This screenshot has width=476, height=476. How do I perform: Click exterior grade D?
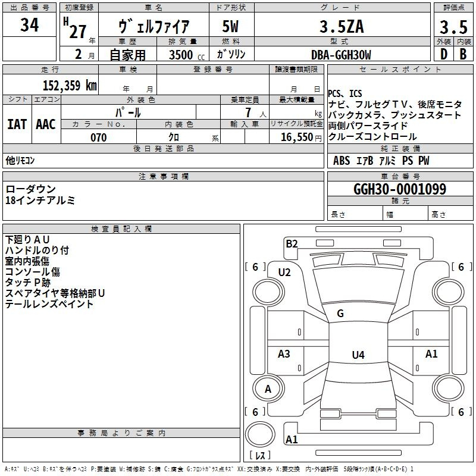[x=444, y=54]
